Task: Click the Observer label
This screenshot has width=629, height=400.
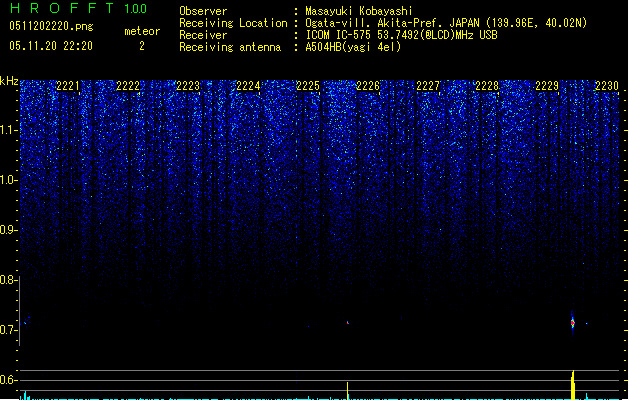Action: click(x=203, y=11)
